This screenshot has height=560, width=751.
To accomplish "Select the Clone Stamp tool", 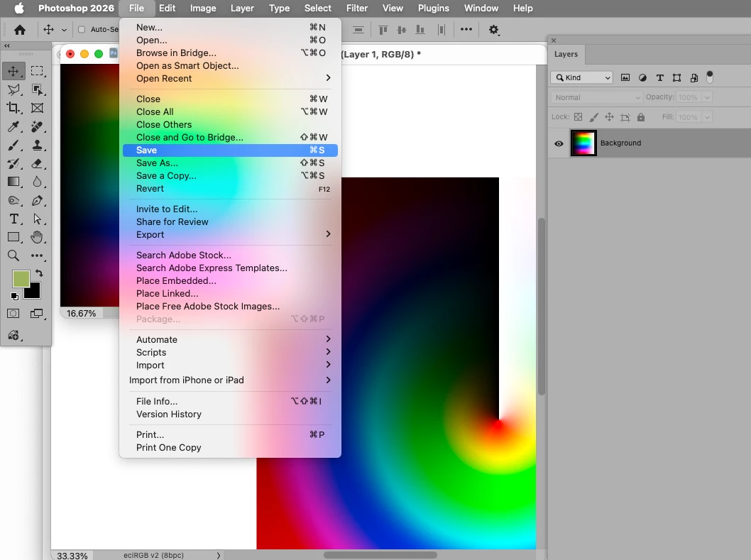I will tap(37, 146).
